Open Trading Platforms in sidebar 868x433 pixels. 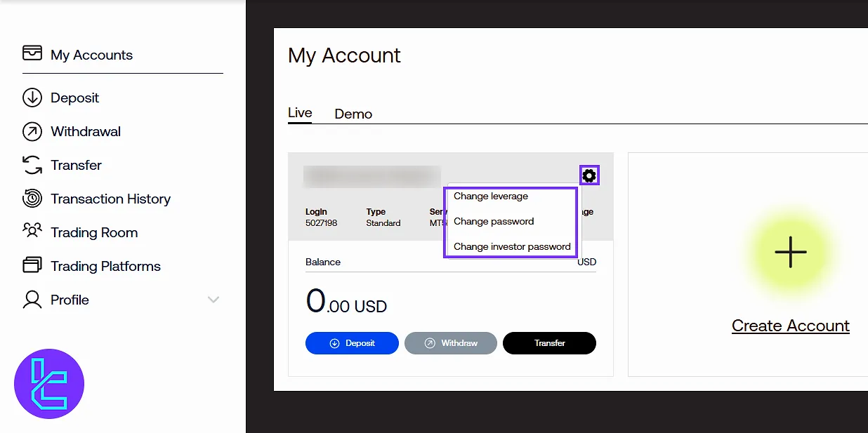click(x=105, y=266)
